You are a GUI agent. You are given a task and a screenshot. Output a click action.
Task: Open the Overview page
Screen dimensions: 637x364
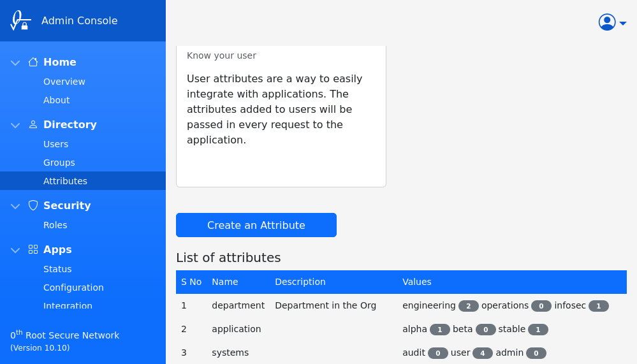click(64, 82)
